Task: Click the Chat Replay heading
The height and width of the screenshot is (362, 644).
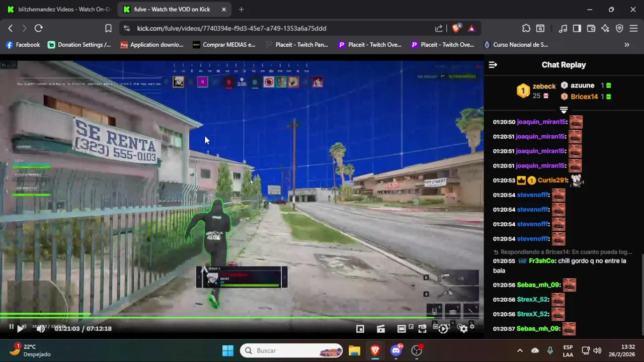Action: click(x=563, y=65)
